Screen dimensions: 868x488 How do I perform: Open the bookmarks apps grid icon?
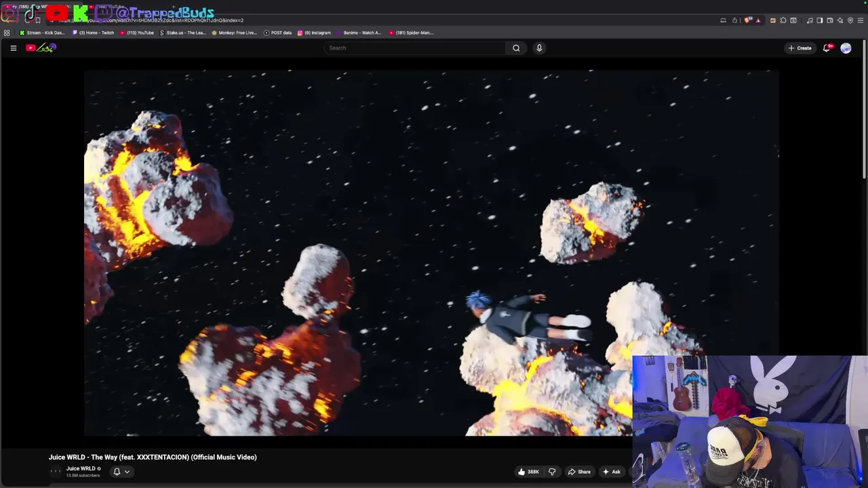click(x=7, y=33)
